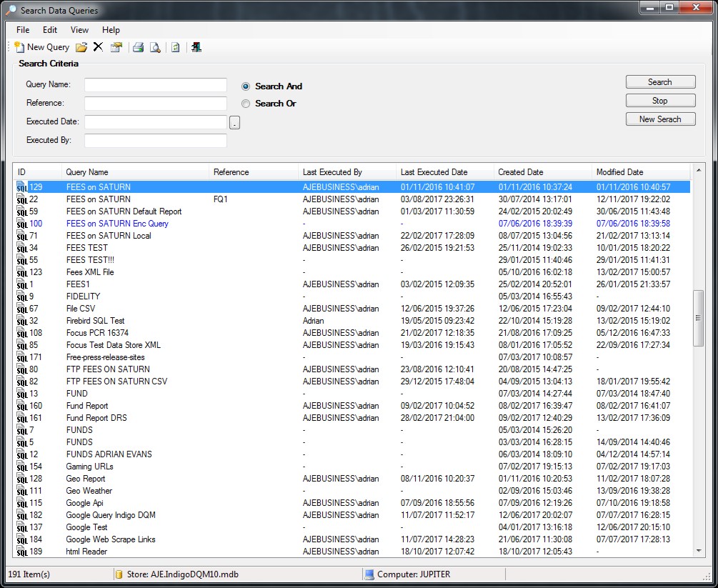
Task: Click the Exit door icon in toolbar
Action: [196, 47]
